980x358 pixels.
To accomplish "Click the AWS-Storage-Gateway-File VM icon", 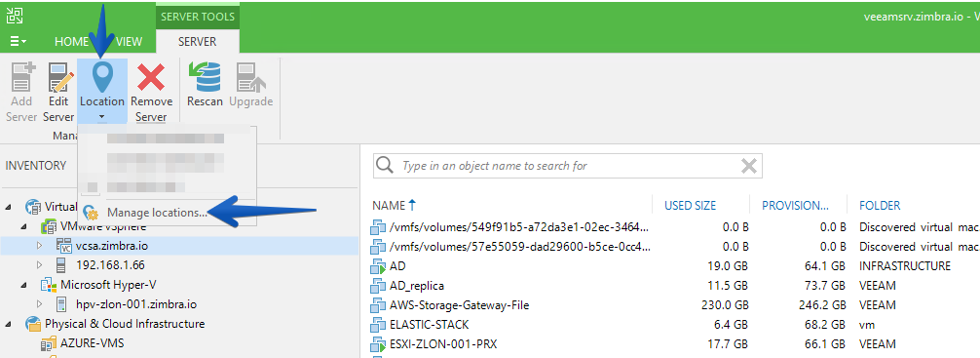I will coord(379,304).
